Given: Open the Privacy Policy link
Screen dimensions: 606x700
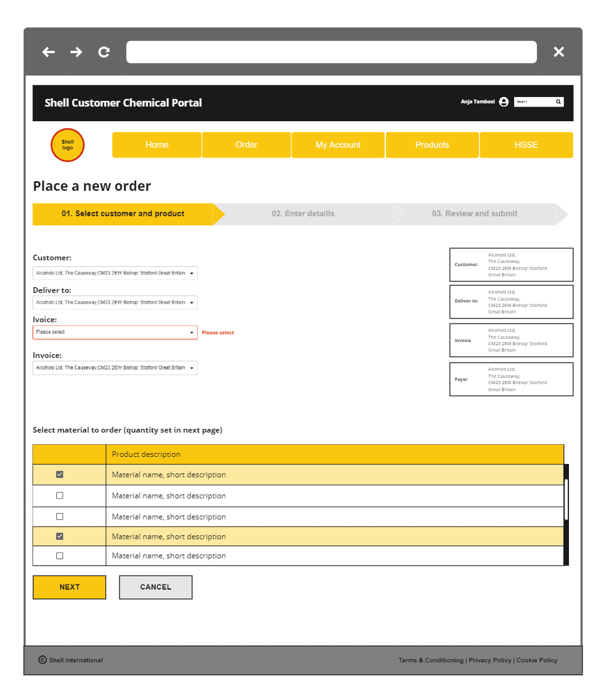Looking at the screenshot, I should 490,660.
